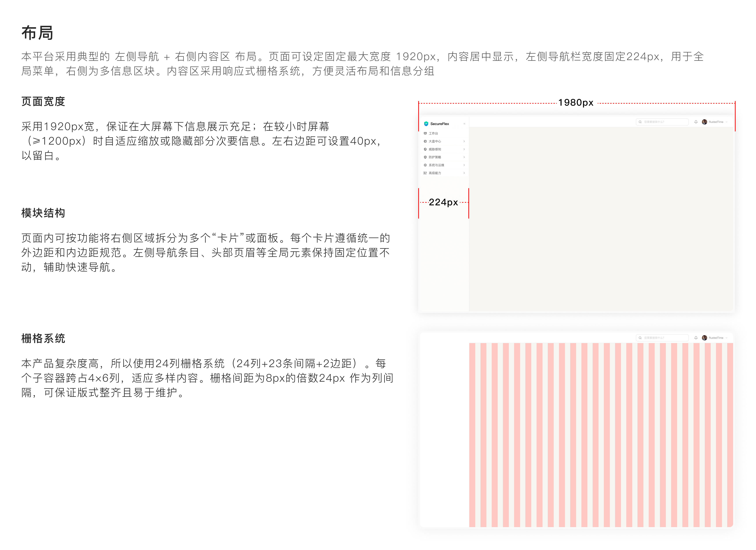756x550 pixels.
Task: Focus the 您需要搜索什么 search field in the grid mockup
Action: 662,338
